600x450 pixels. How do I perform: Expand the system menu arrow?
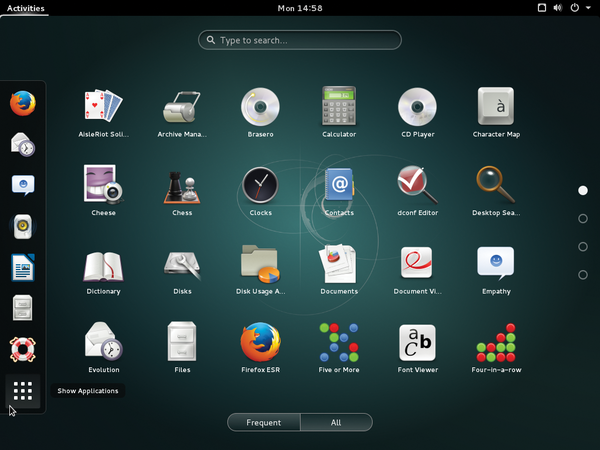point(588,8)
